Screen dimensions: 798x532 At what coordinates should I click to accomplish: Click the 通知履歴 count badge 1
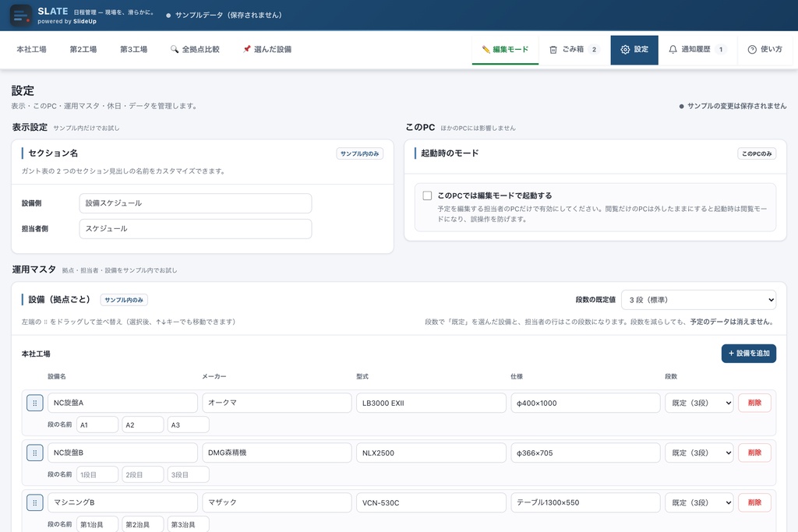click(x=721, y=49)
